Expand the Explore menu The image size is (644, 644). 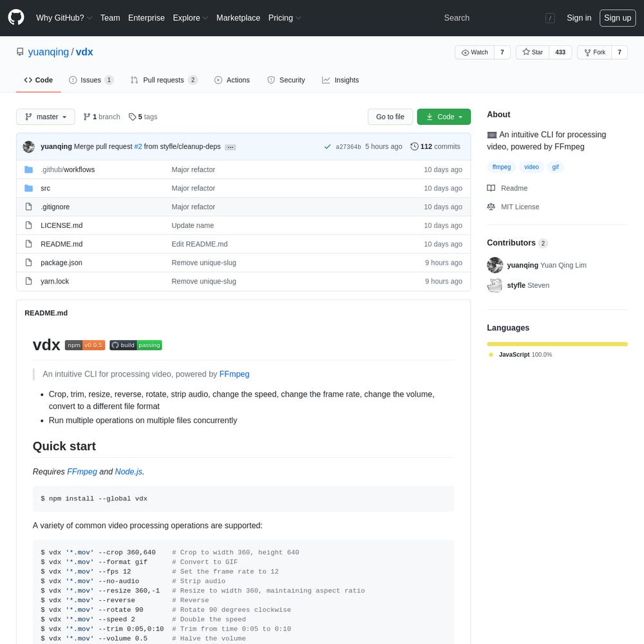(x=190, y=17)
